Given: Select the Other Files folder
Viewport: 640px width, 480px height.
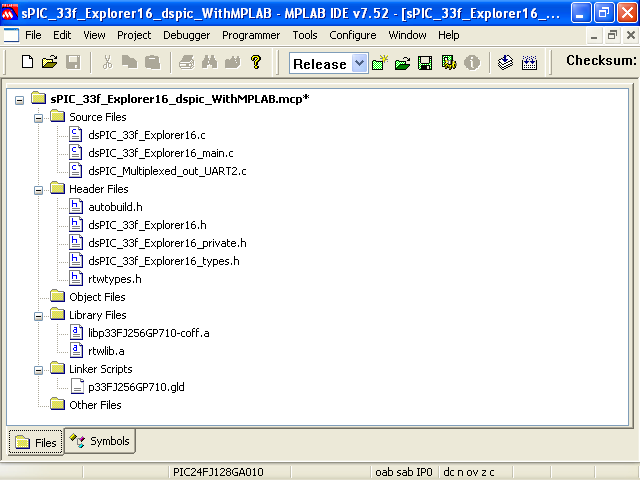Looking at the screenshot, I should point(95,405).
